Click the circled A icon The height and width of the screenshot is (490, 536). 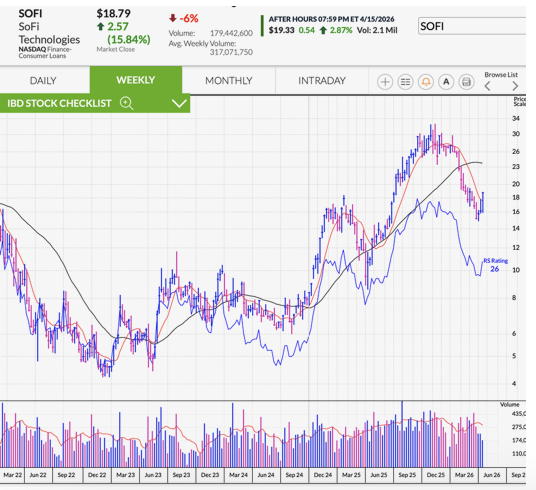[x=446, y=82]
